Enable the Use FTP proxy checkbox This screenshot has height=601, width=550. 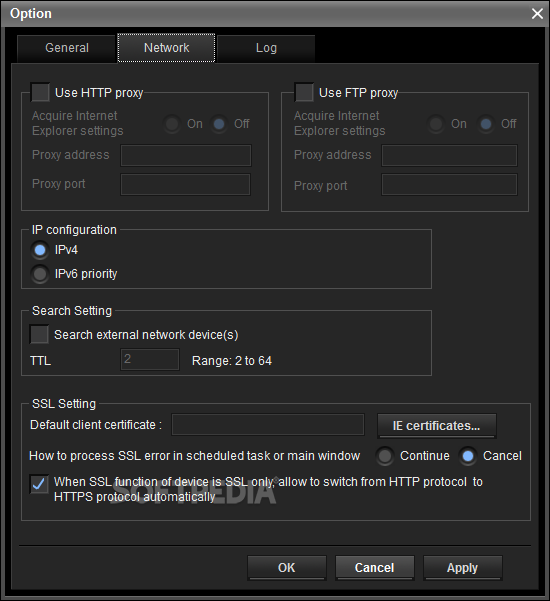(x=304, y=92)
